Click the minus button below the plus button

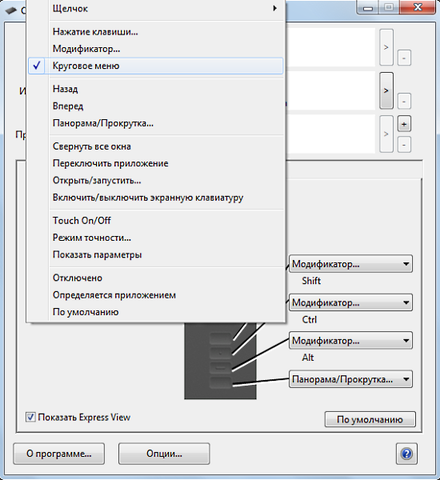coord(404,145)
